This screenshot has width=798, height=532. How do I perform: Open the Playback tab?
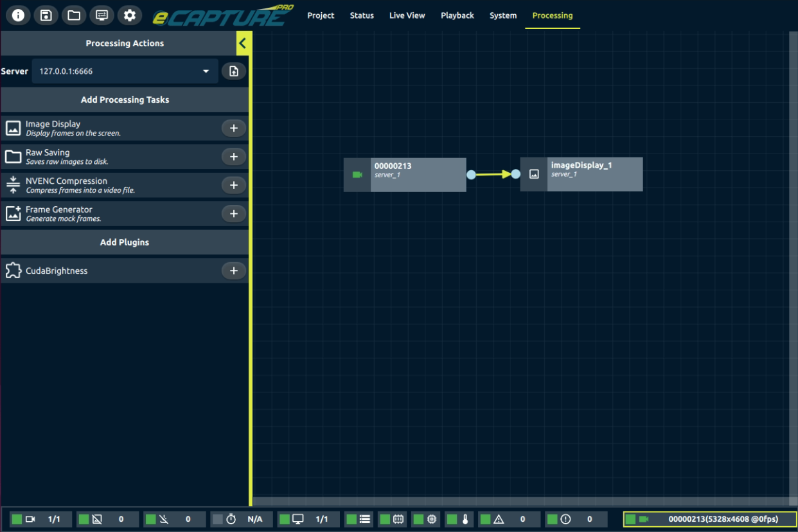pyautogui.click(x=457, y=15)
